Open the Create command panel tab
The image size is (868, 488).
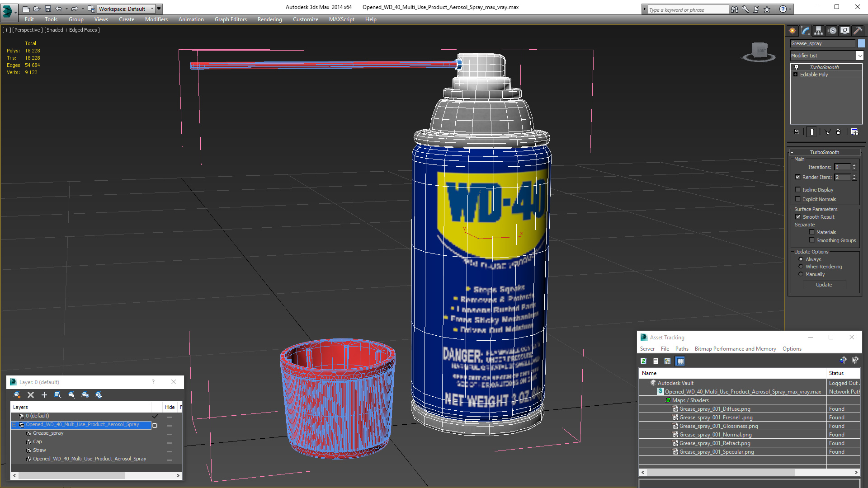coord(792,31)
